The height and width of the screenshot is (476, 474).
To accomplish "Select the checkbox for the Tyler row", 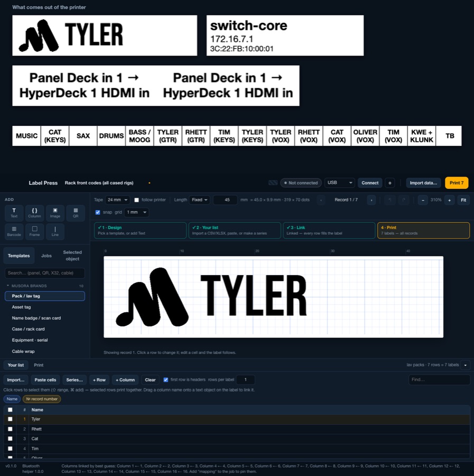I will pos(10,419).
